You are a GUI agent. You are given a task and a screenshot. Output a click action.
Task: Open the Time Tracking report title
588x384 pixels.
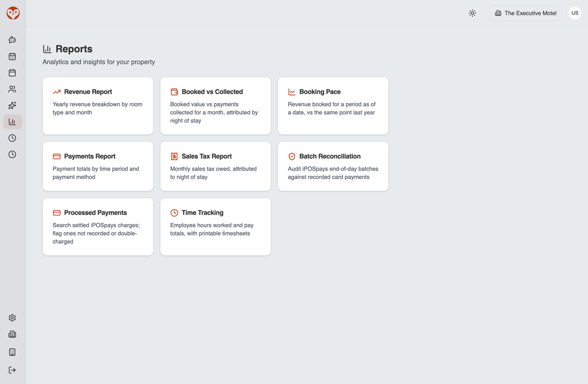(x=202, y=212)
